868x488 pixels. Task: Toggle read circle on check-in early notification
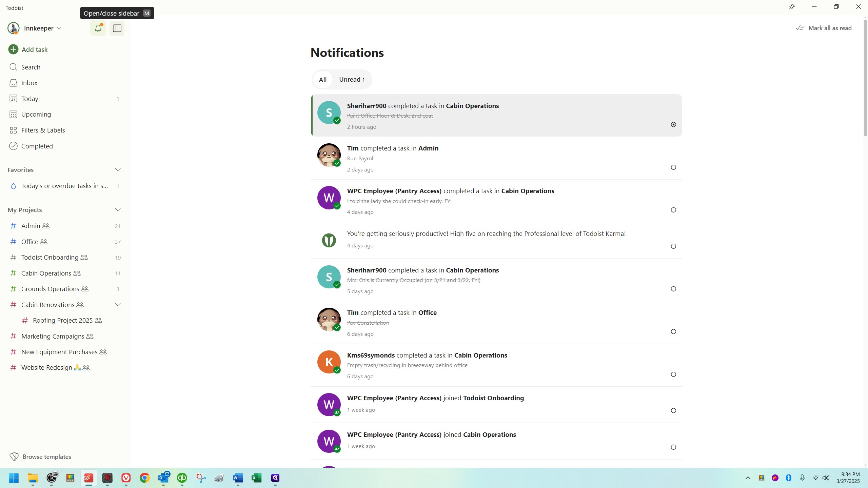tap(673, 210)
